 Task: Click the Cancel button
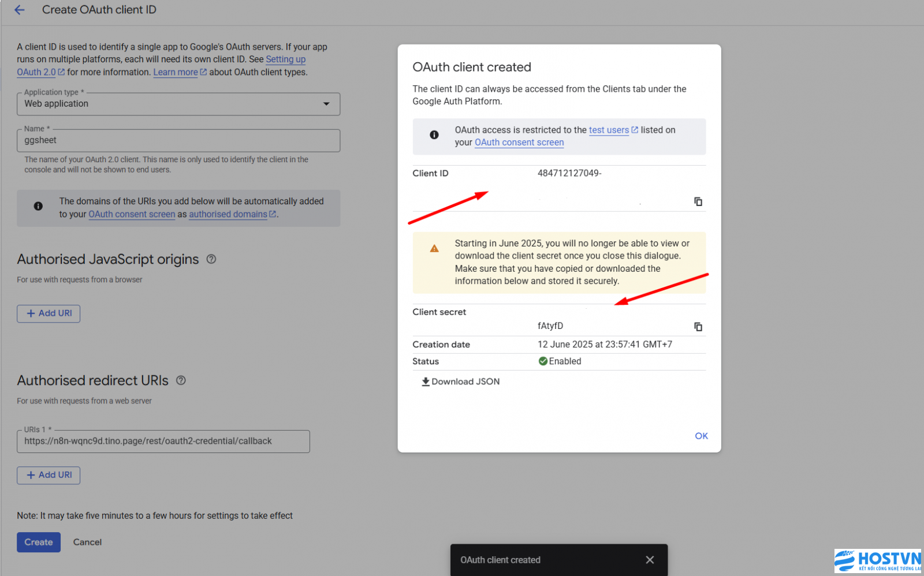pos(87,542)
